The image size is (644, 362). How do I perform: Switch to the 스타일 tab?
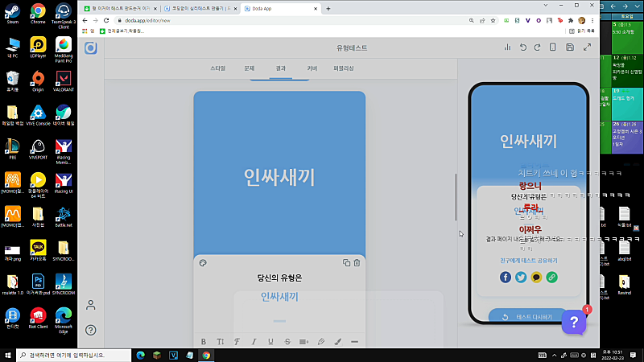pyautogui.click(x=217, y=68)
